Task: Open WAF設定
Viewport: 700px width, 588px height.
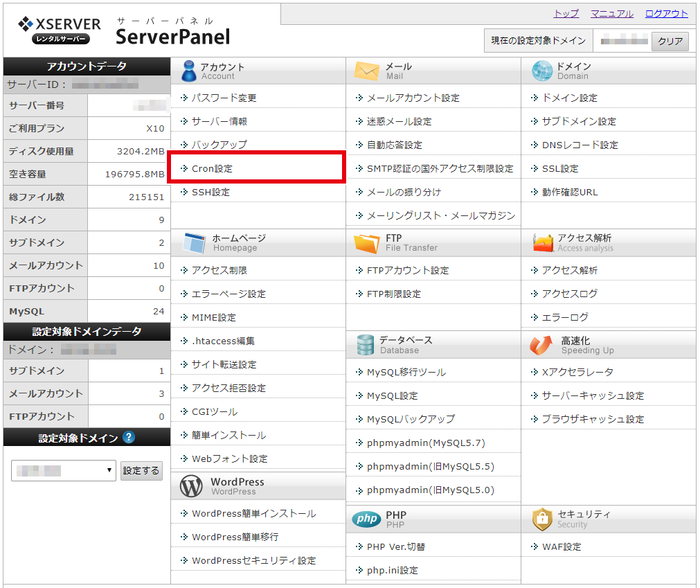Action: click(562, 546)
